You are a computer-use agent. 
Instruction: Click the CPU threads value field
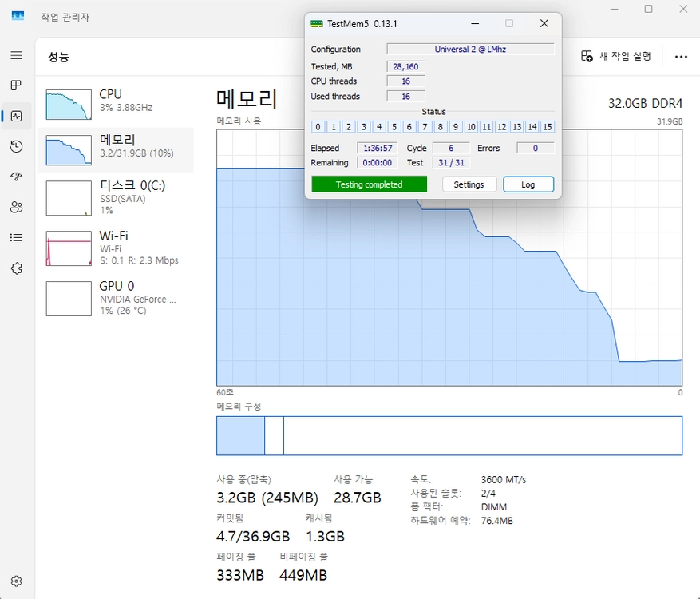coord(405,81)
